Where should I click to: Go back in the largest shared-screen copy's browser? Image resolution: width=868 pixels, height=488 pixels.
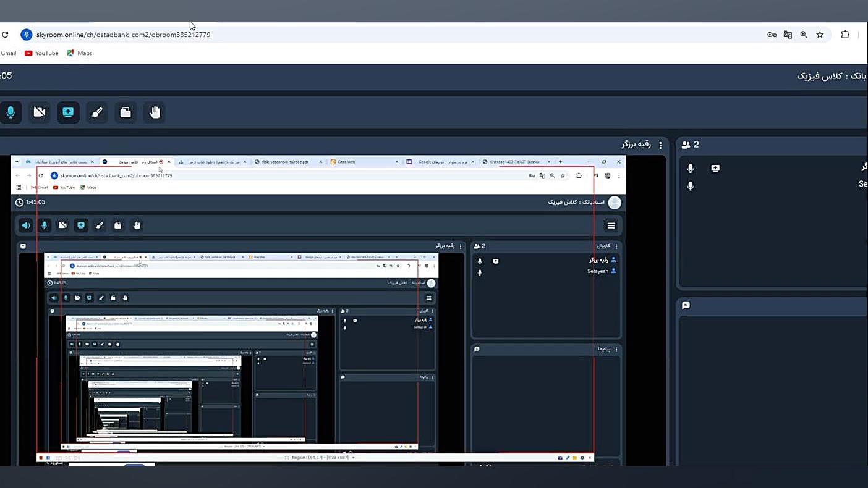tap(18, 175)
